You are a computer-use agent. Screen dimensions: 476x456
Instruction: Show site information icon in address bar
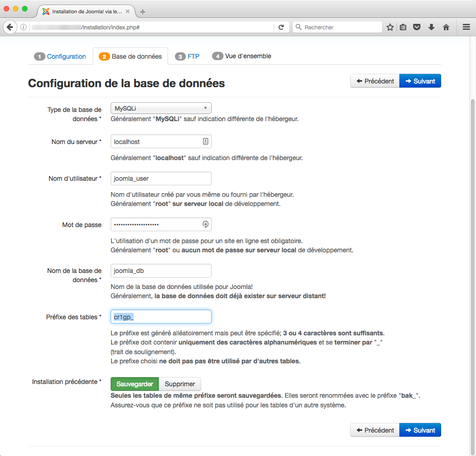click(x=23, y=28)
